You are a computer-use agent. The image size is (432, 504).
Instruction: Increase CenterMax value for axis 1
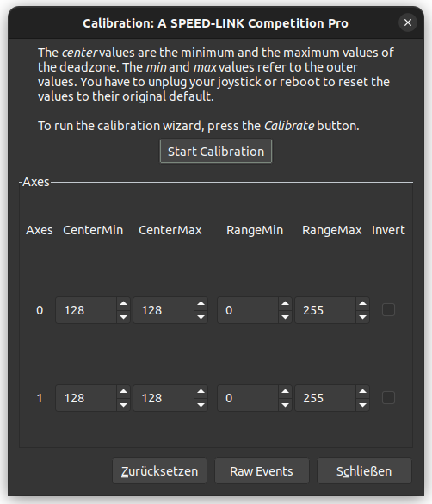(201, 391)
